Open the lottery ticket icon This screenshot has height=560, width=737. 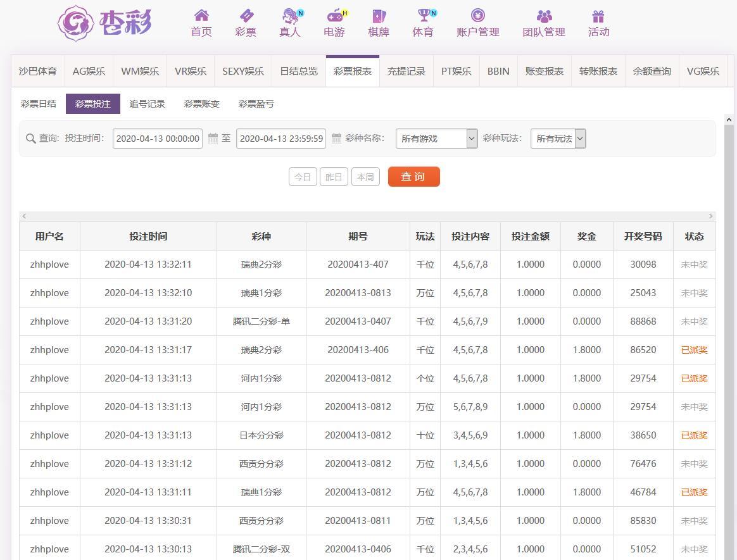(246, 16)
